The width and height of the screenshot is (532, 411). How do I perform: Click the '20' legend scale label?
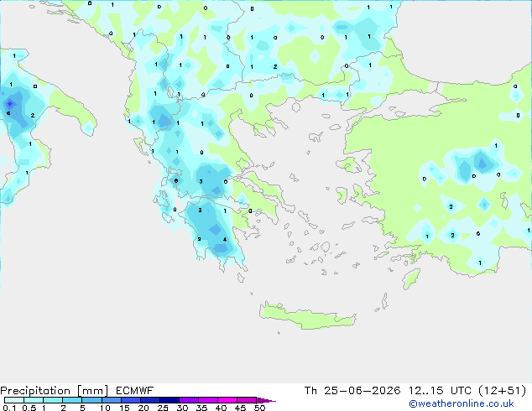(x=143, y=408)
